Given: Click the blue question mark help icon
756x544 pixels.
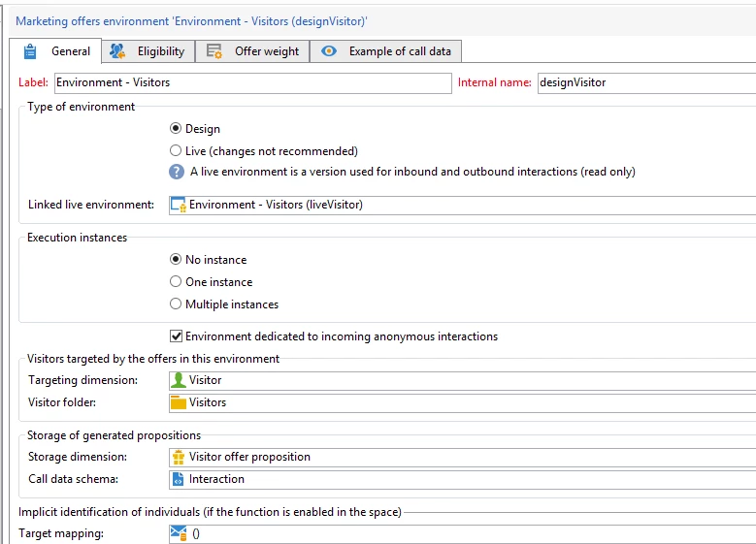Looking at the screenshot, I should click(177, 172).
